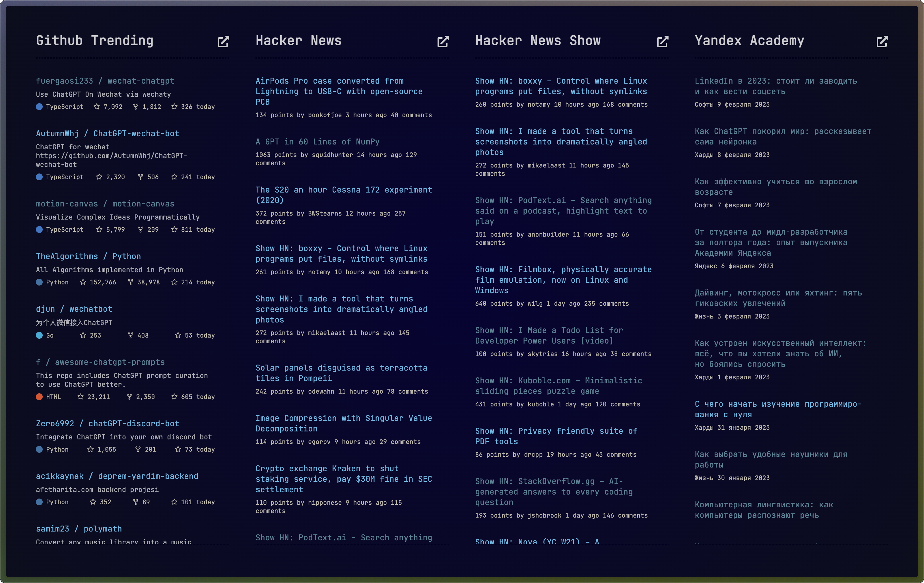This screenshot has height=583, width=924.
Task: Open acikkaynak / deprem-yardim-backend repository
Action: click(x=117, y=476)
